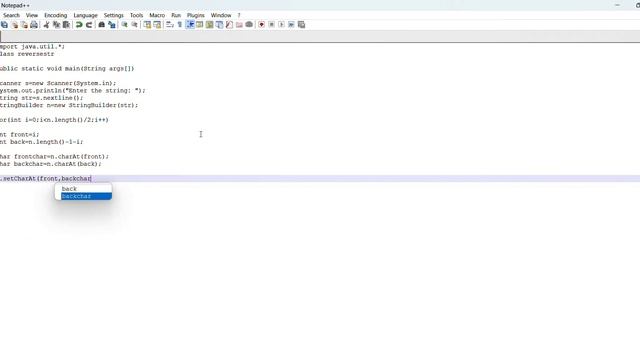Click the Copy toolbar icon
Screen dimensions: 640x360
tap(56, 24)
